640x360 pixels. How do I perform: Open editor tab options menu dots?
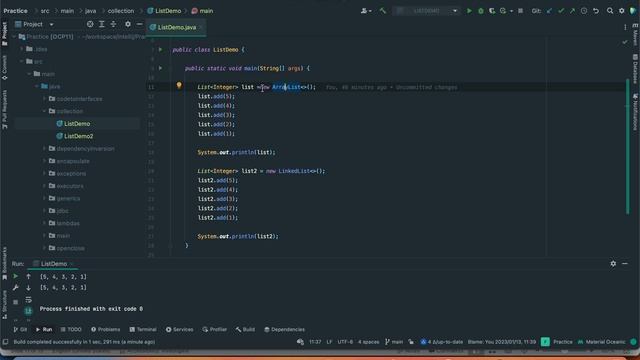(x=625, y=27)
